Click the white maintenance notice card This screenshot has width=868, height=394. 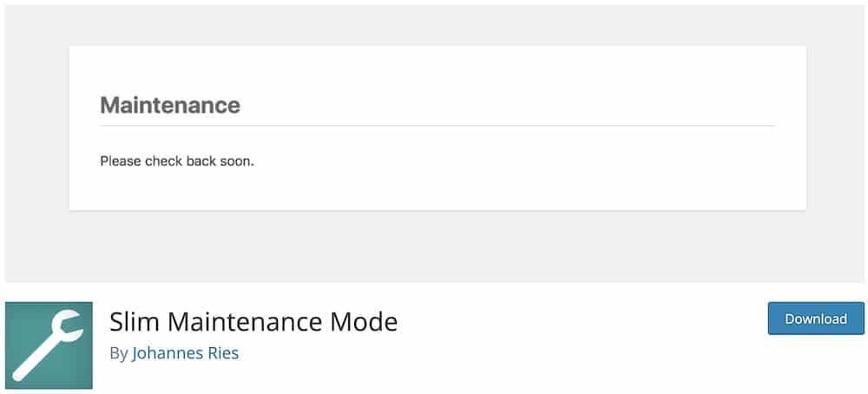point(437,128)
